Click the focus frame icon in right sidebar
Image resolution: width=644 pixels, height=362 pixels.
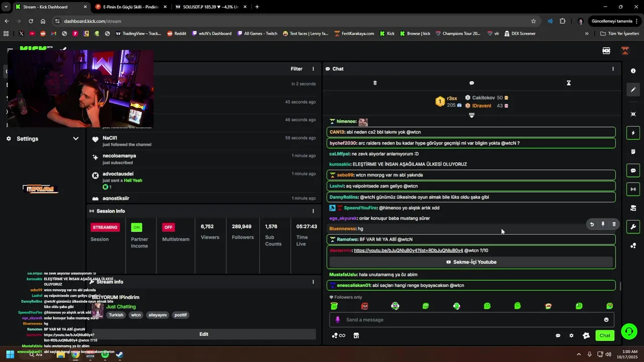coord(633,114)
